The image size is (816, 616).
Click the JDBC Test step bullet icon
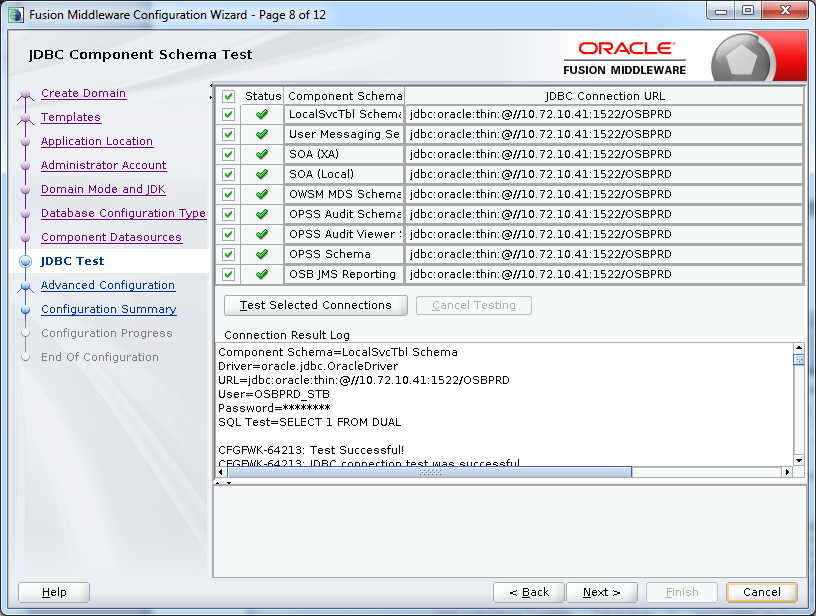pos(25,261)
